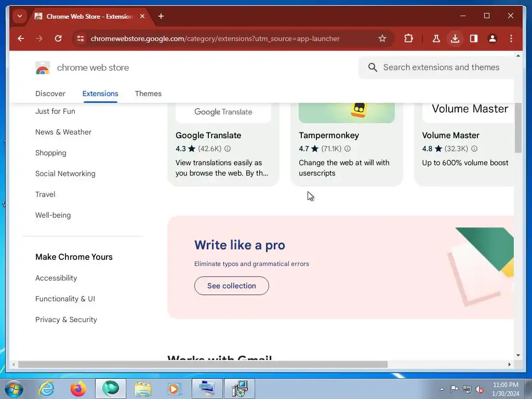Screen dimensions: 532x399
Task: Click the search magnifier icon
Action: point(373,67)
